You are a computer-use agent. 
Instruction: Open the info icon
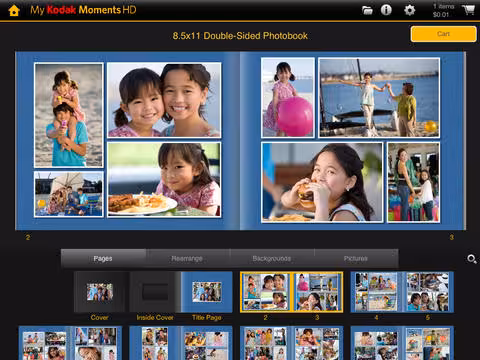coord(386,10)
